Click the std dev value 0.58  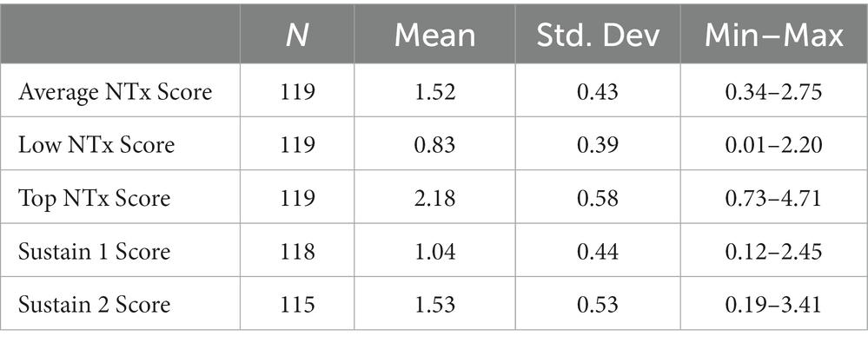(x=598, y=198)
